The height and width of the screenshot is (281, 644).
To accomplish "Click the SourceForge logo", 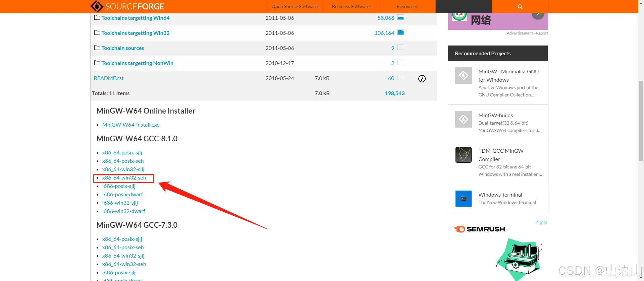I will (x=127, y=6).
